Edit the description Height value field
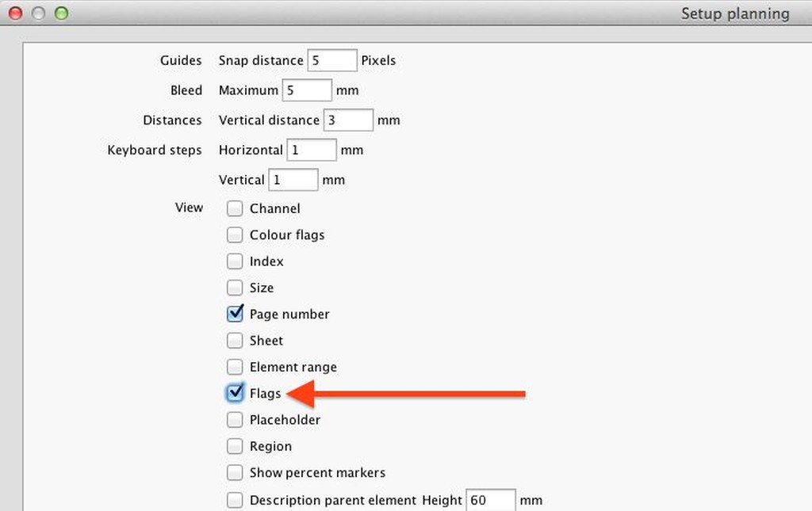The width and height of the screenshot is (812, 511). coord(491,500)
